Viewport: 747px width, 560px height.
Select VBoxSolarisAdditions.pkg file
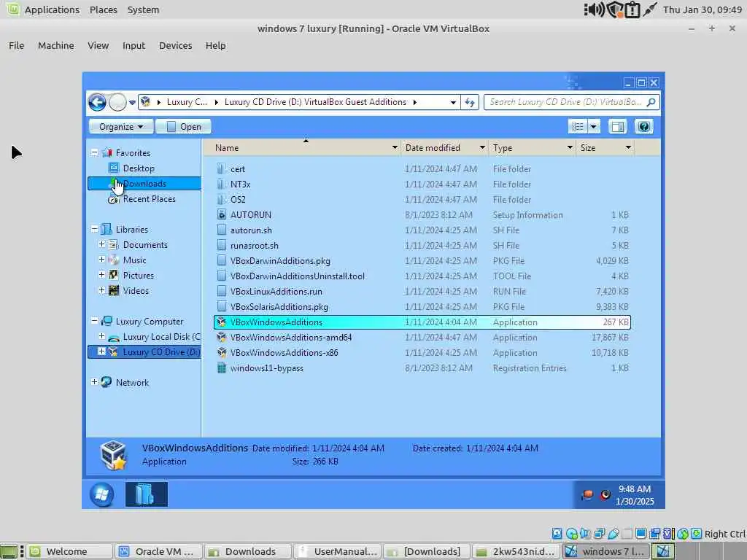tap(279, 307)
